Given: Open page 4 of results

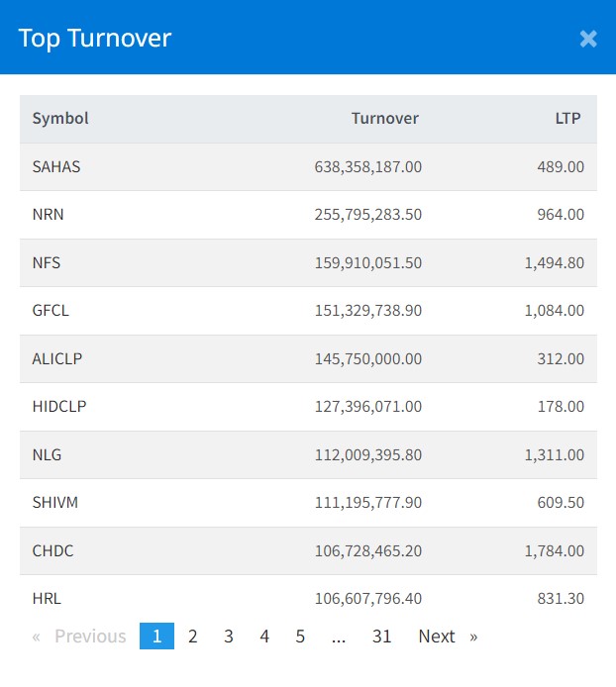Looking at the screenshot, I should tap(264, 637).
